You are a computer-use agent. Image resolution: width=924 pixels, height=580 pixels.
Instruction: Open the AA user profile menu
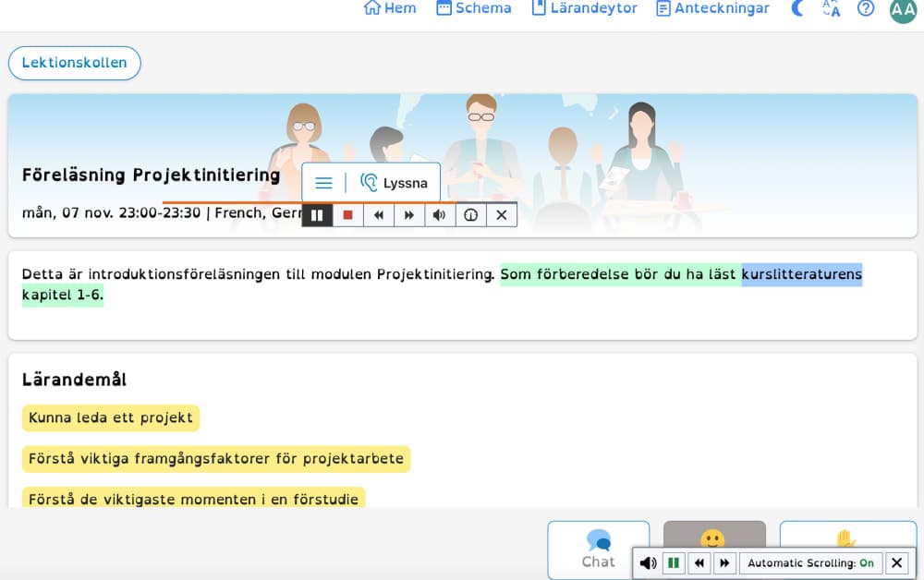pyautogui.click(x=903, y=9)
